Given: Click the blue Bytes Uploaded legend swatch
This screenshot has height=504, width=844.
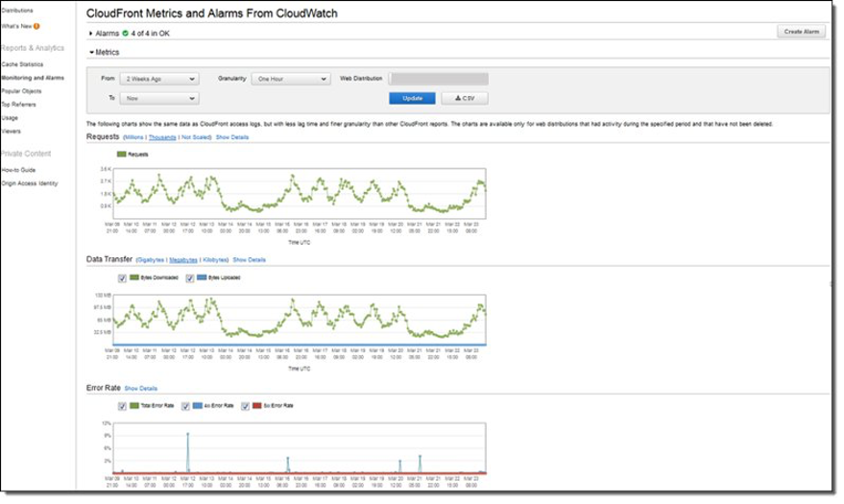Looking at the screenshot, I should (202, 277).
